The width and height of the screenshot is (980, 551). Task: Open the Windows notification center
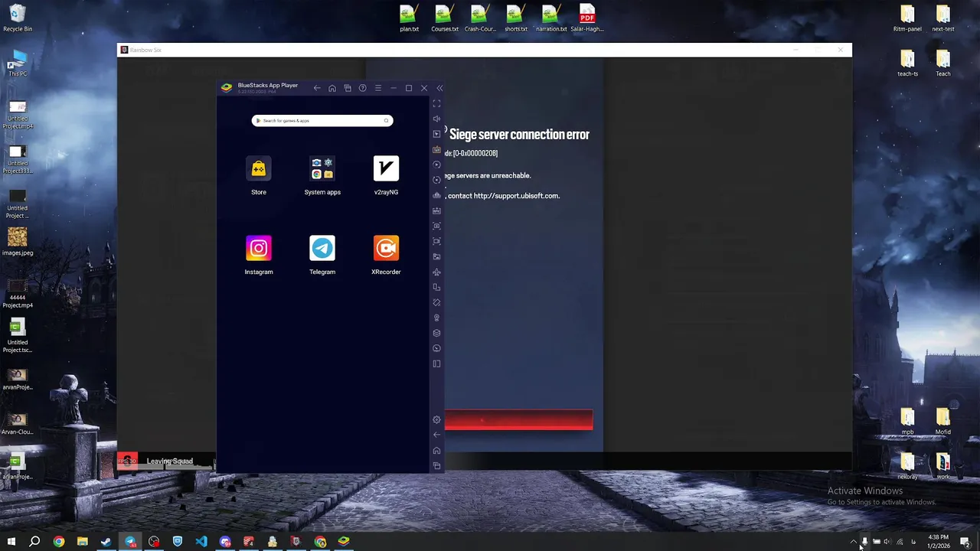pos(965,542)
